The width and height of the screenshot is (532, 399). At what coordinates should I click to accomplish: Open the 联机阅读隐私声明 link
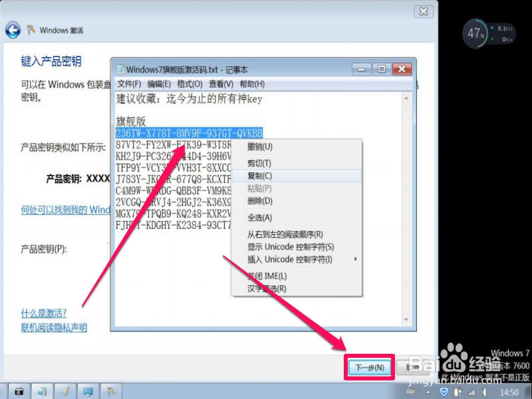54,327
